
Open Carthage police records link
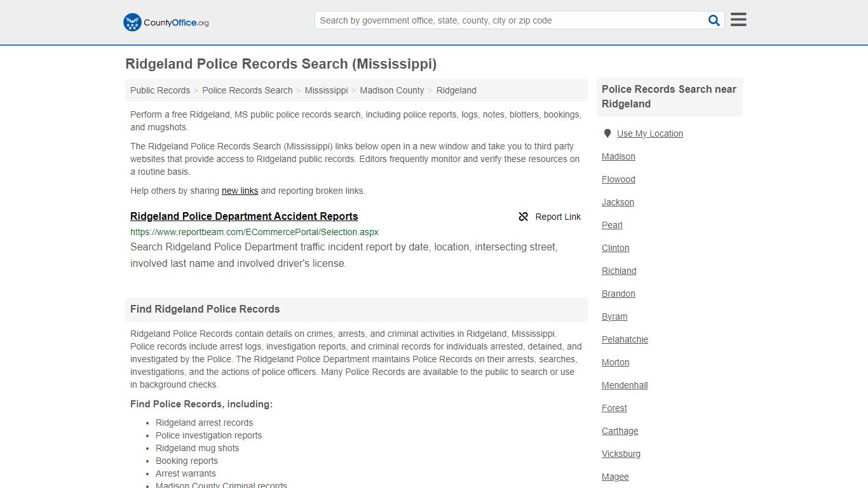click(x=620, y=431)
